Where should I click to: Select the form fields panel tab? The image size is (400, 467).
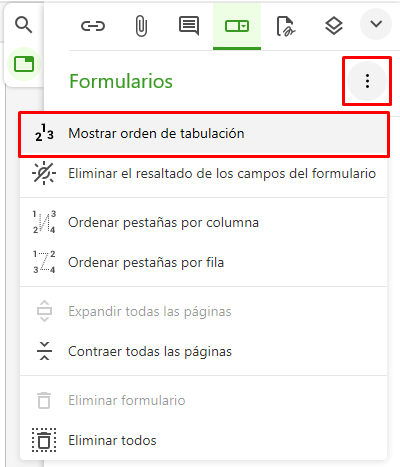237,26
